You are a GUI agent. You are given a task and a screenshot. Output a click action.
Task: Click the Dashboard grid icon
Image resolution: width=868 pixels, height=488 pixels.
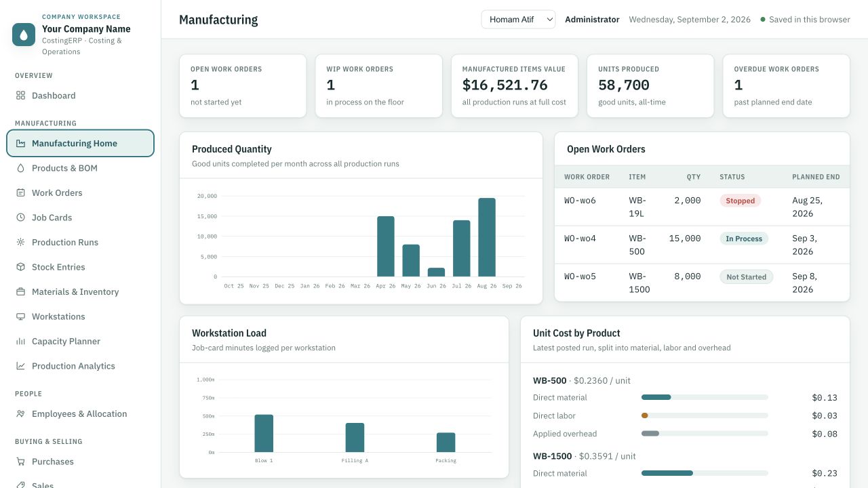[20, 96]
